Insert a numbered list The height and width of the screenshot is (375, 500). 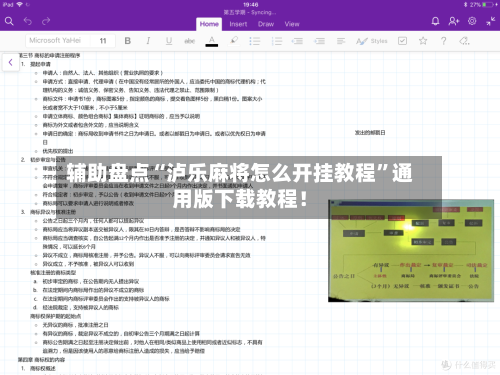[277, 41]
